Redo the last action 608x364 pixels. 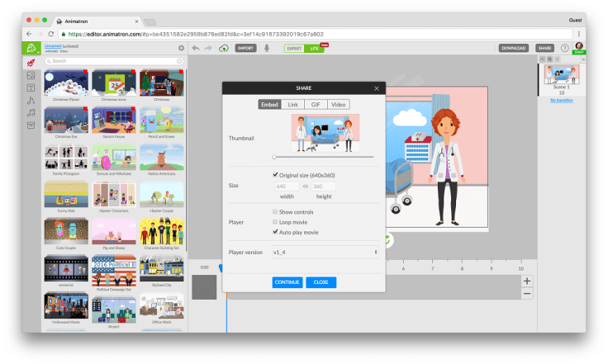pyautogui.click(x=208, y=48)
